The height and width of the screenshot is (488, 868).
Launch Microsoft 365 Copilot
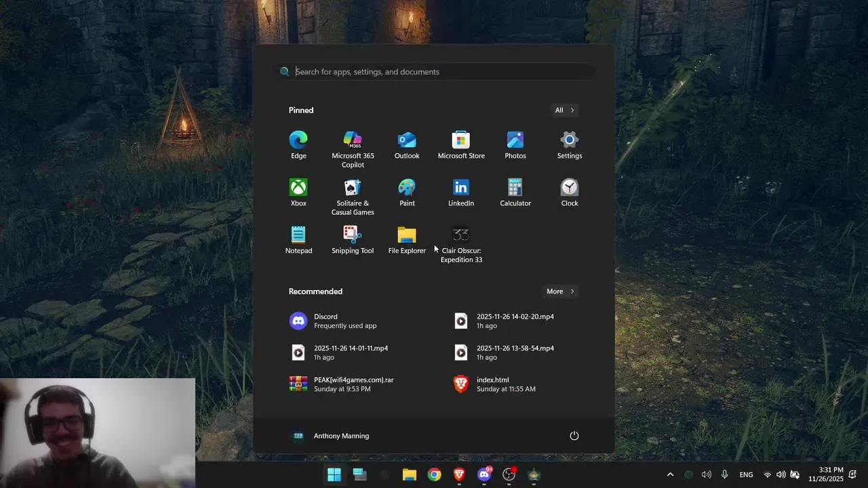pyautogui.click(x=353, y=150)
